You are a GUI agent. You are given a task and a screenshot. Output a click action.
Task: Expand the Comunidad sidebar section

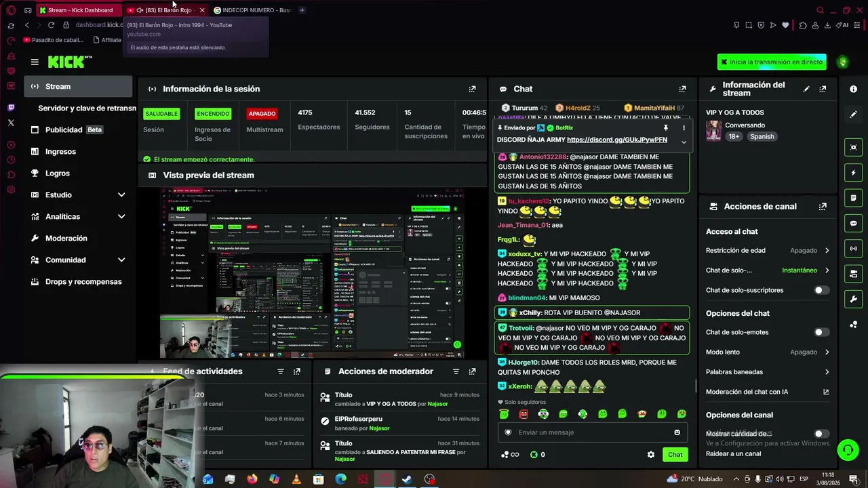(121, 260)
